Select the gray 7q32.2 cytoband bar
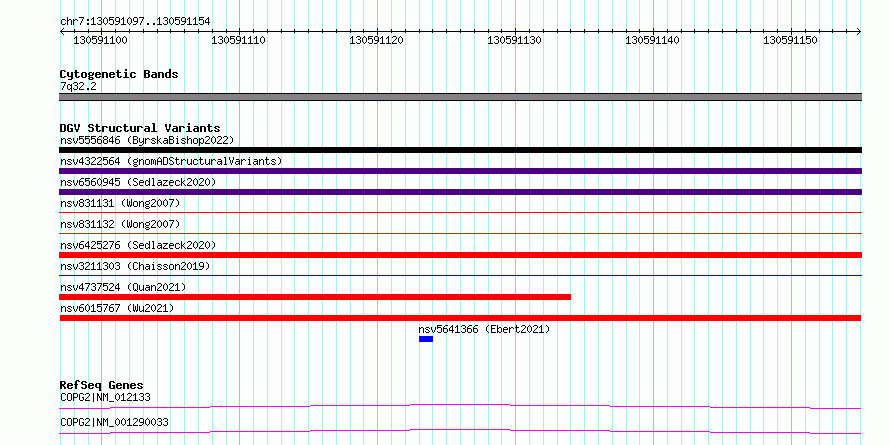This screenshot has width=890, height=445. pos(460,97)
